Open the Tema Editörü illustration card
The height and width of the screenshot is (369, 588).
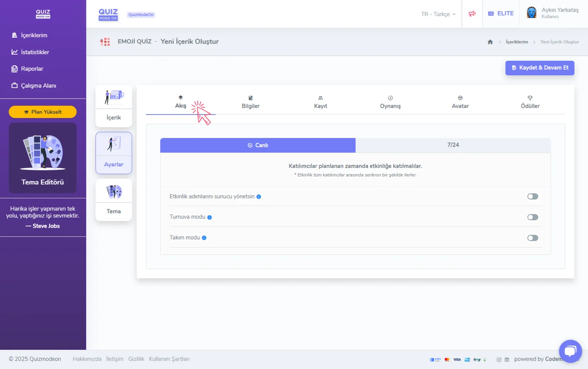tap(43, 158)
